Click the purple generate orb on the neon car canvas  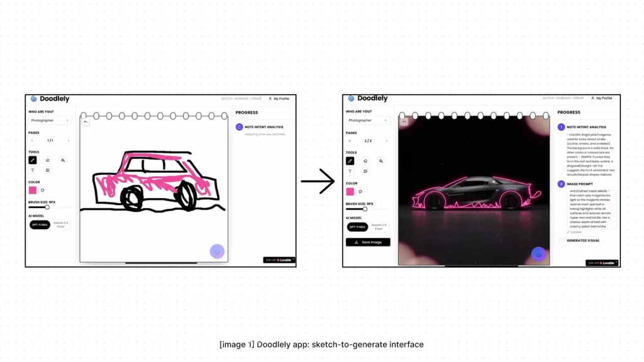pos(538,254)
